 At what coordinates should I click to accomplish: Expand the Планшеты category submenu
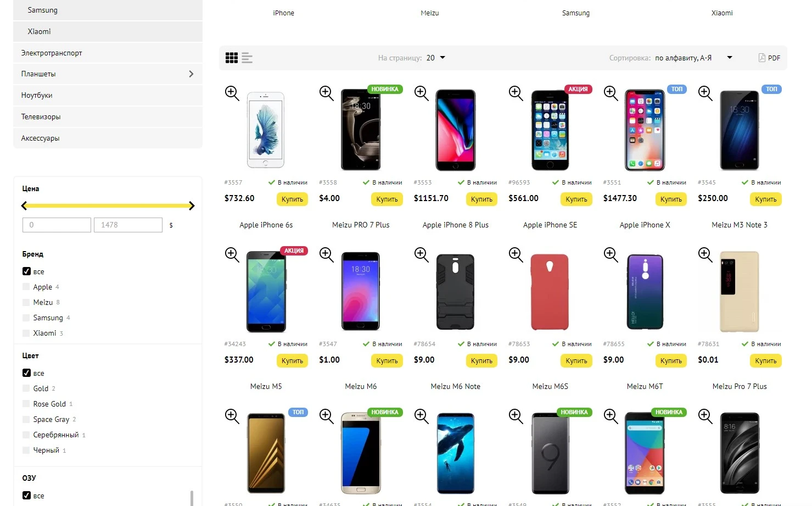point(191,74)
